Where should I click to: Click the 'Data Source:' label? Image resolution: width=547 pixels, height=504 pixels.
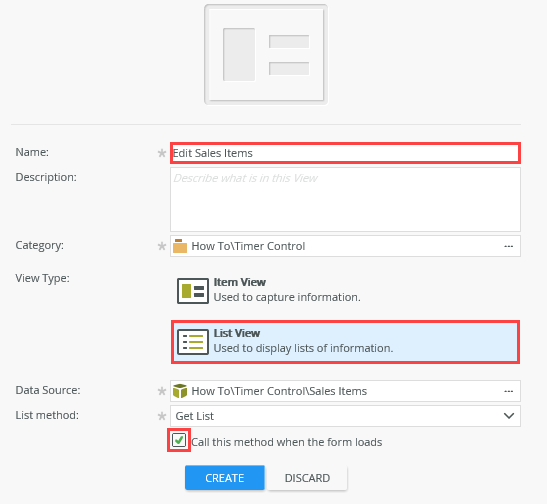tap(48, 390)
